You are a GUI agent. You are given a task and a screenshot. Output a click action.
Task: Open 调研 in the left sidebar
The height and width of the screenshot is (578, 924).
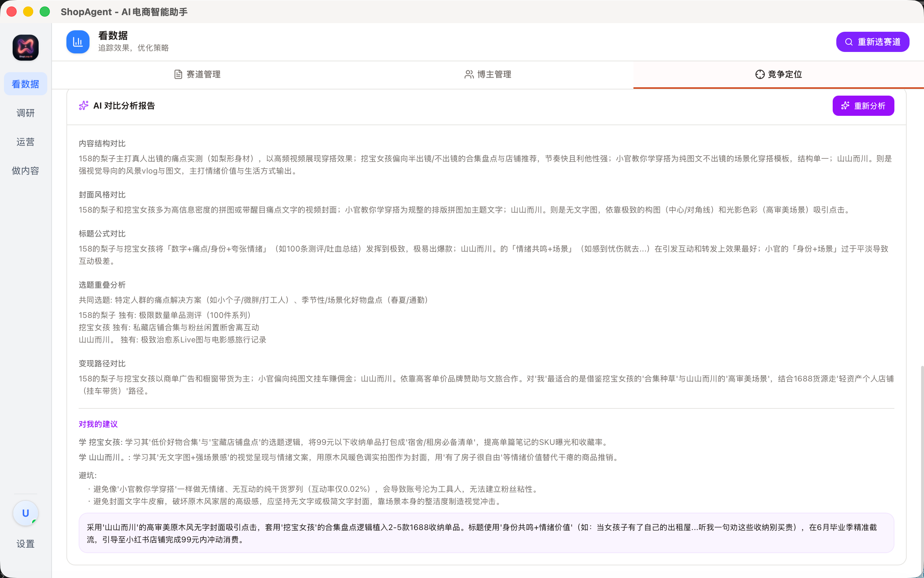(x=25, y=113)
